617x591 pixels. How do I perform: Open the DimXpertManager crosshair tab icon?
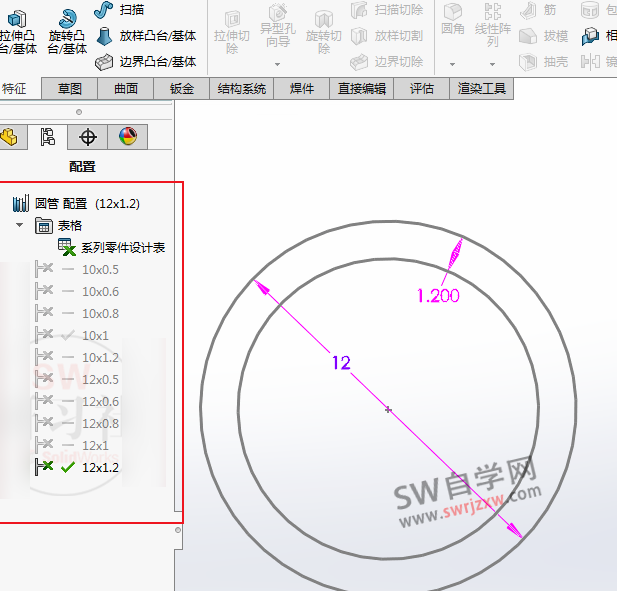[x=87, y=137]
